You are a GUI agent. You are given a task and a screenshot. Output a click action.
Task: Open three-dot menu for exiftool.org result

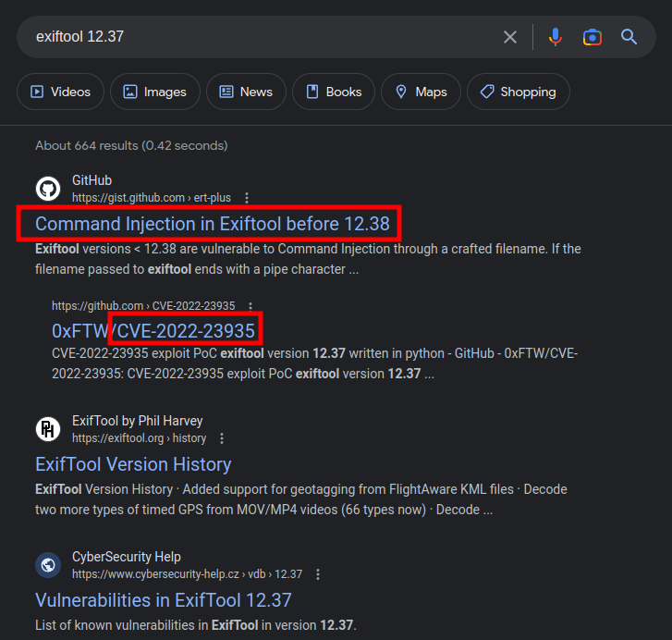coord(222,438)
